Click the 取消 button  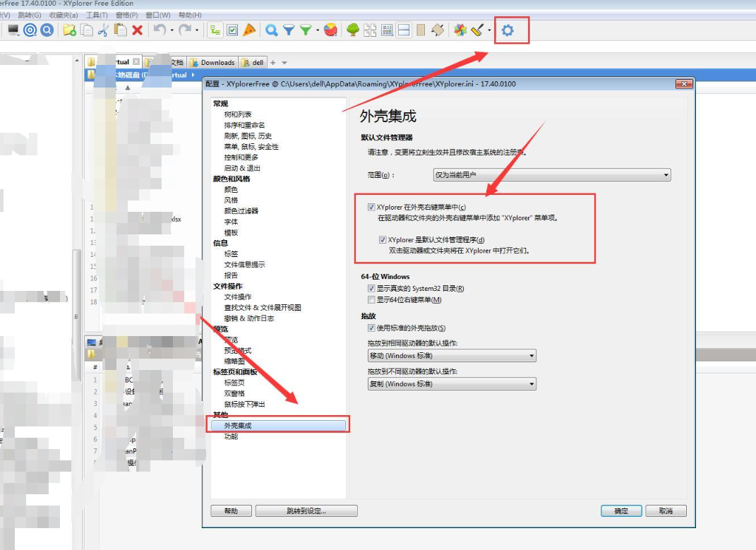666,511
